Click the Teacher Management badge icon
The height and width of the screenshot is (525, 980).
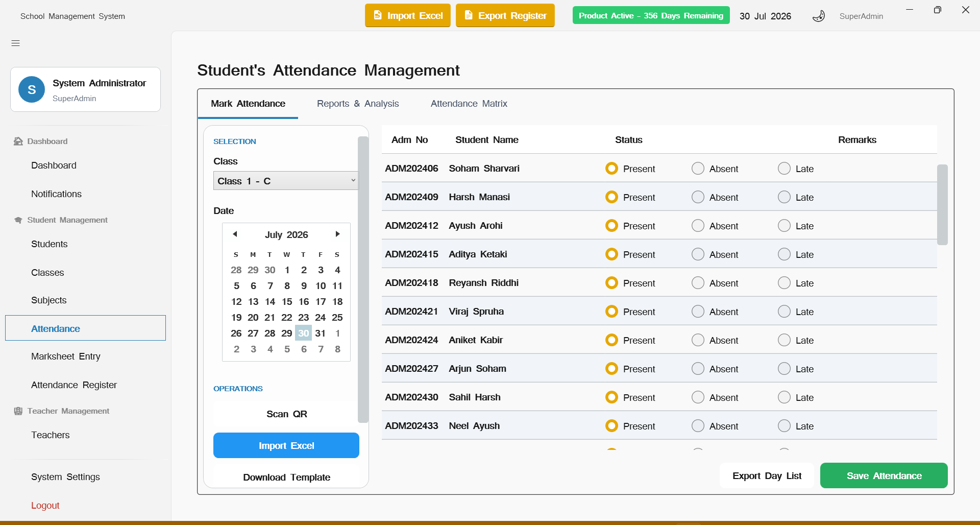pos(18,411)
